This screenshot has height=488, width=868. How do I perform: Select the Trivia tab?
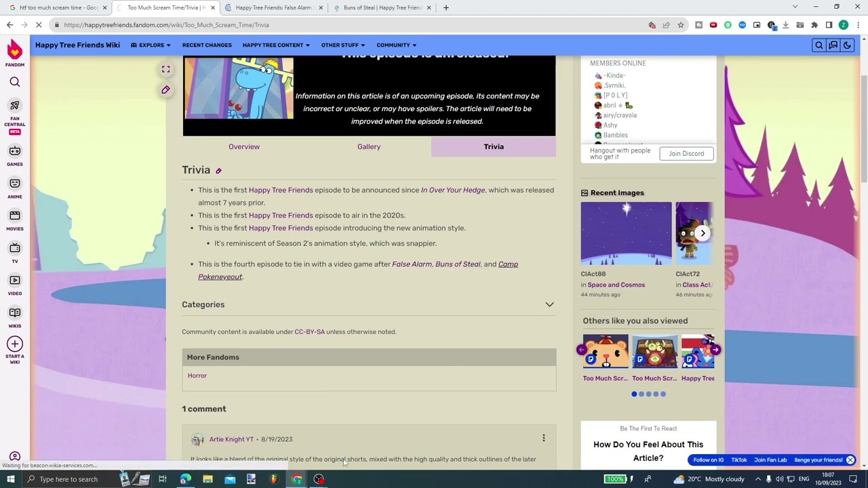[494, 146]
